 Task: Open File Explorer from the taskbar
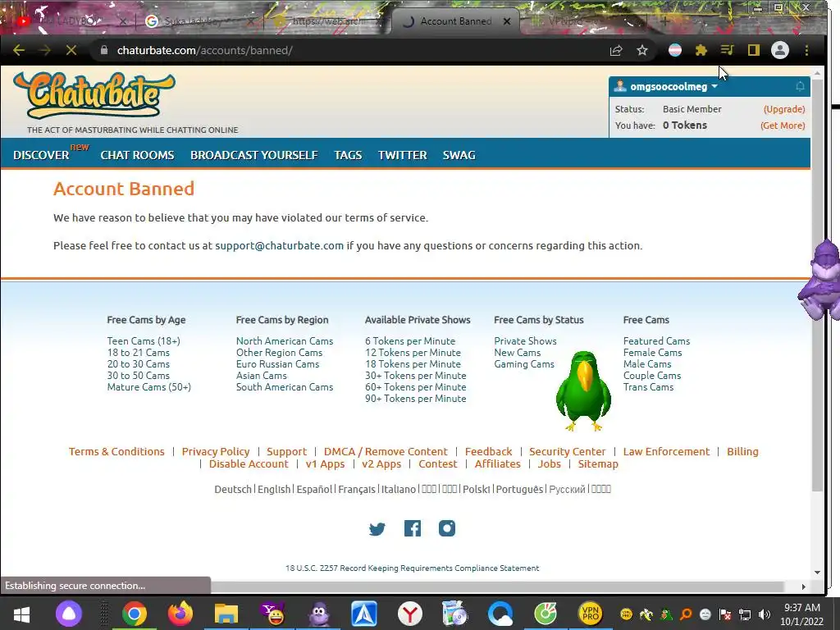click(226, 614)
